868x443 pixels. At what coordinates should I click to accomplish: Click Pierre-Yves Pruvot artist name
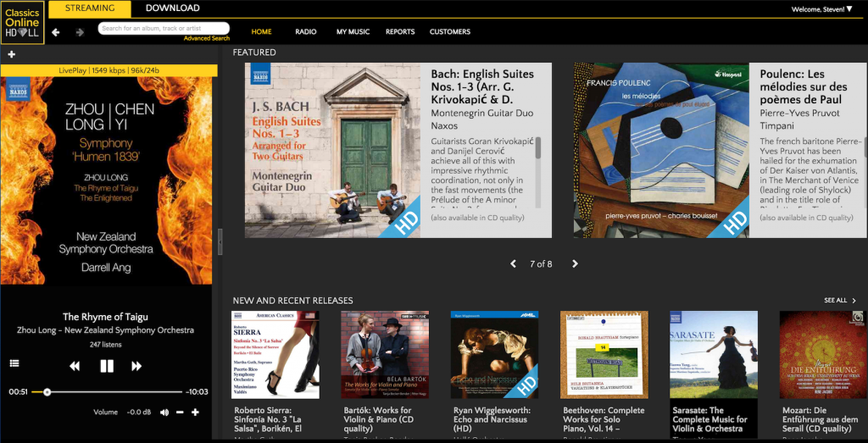tap(799, 114)
